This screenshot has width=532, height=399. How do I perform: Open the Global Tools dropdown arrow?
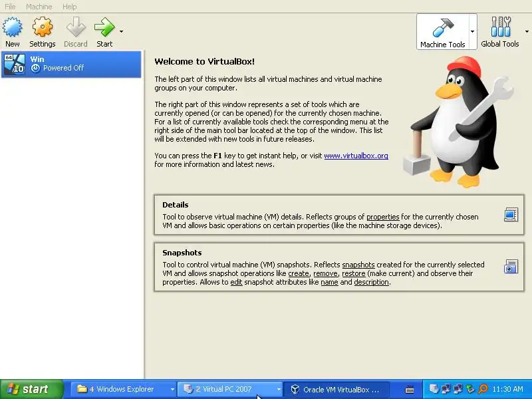click(x=527, y=31)
